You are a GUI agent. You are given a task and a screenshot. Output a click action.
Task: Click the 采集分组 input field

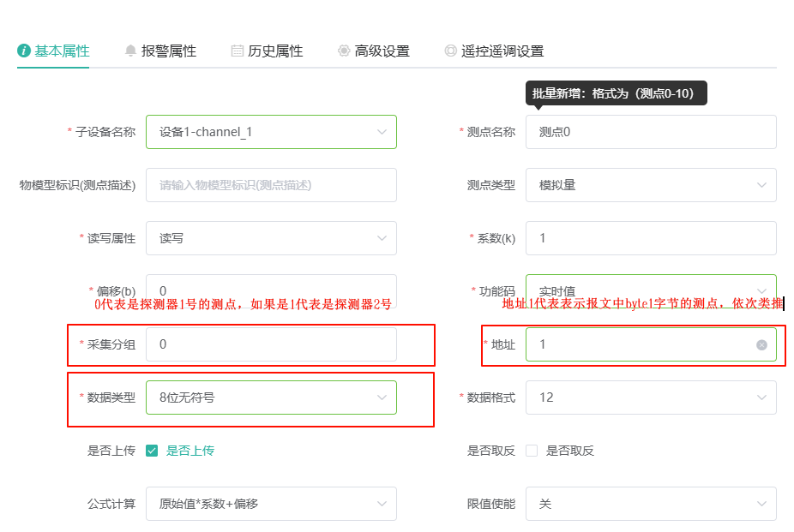click(272, 344)
